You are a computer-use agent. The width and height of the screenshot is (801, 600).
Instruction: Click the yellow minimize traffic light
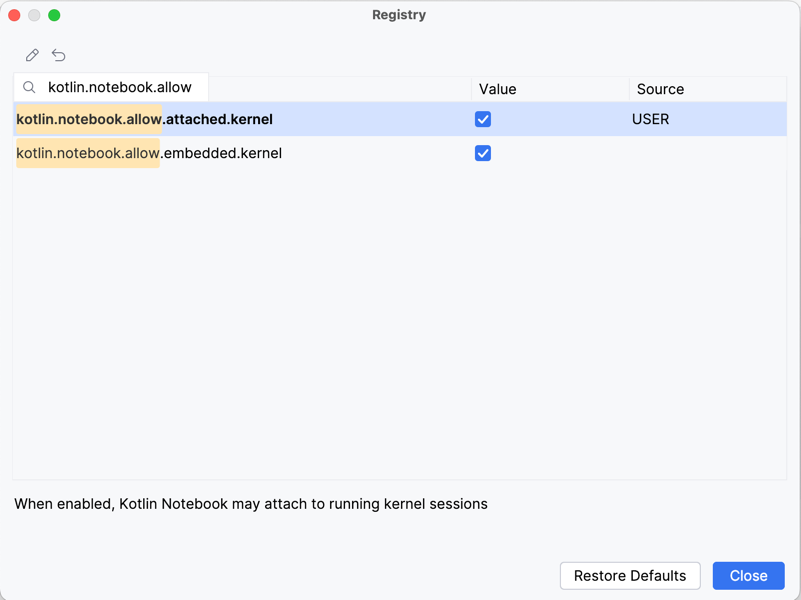[34, 15]
